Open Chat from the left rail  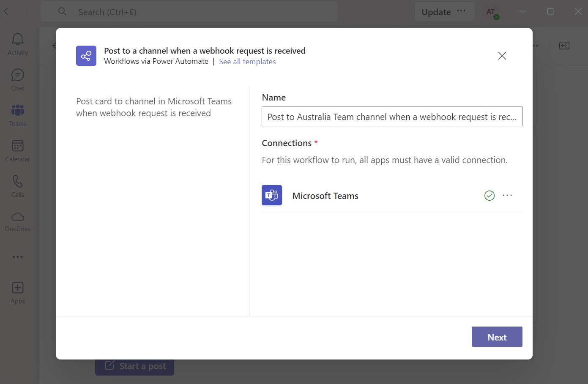(x=18, y=80)
